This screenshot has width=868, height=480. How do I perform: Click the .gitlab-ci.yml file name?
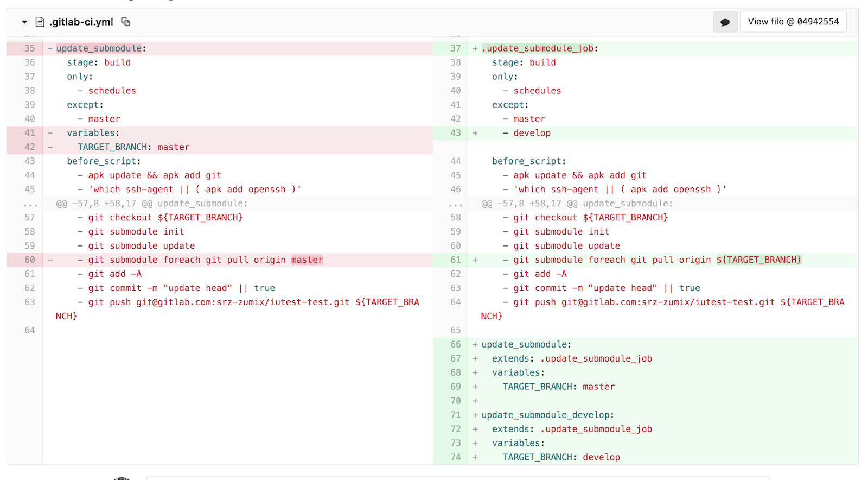81,22
